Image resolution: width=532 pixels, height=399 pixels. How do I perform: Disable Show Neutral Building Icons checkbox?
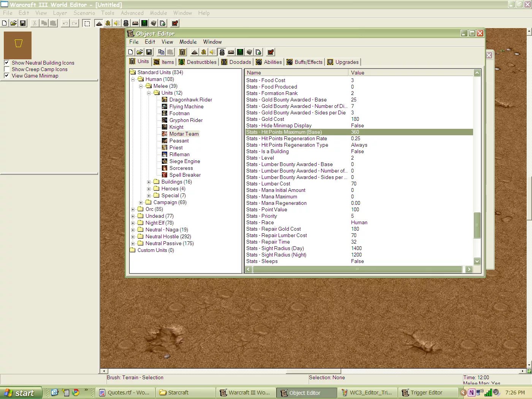click(x=6, y=63)
